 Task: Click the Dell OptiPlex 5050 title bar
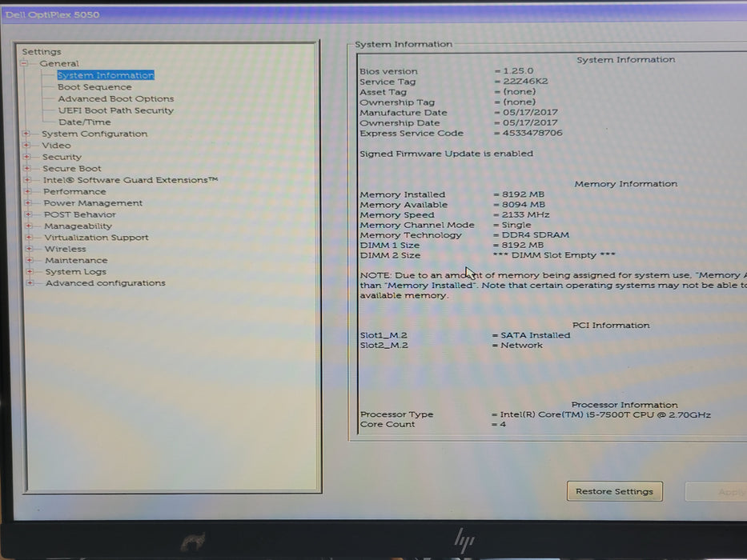click(x=373, y=14)
